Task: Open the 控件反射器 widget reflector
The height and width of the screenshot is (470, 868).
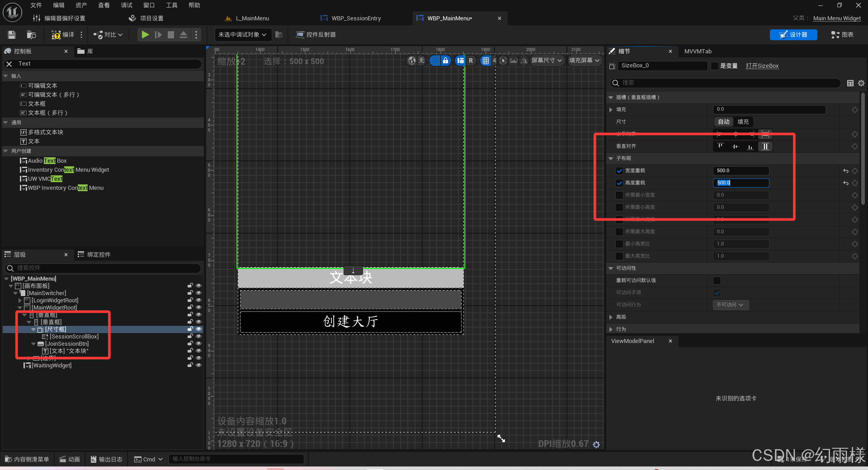Action: click(316, 35)
